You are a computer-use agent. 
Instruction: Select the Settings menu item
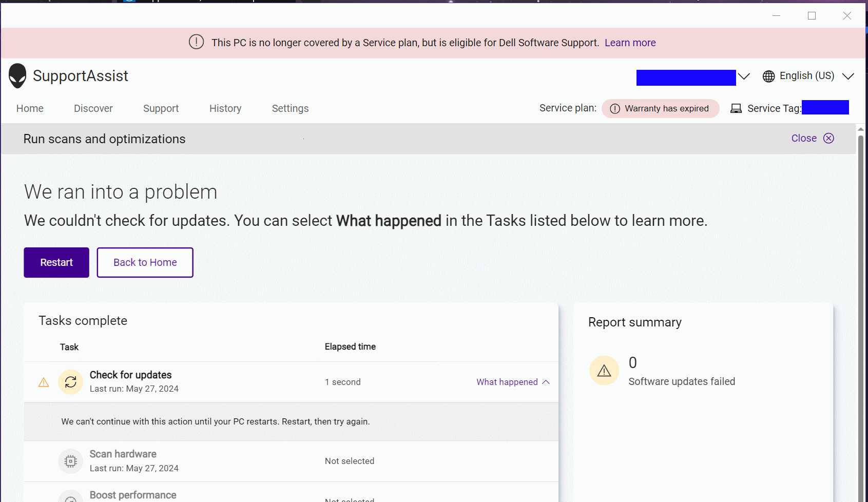click(x=290, y=108)
